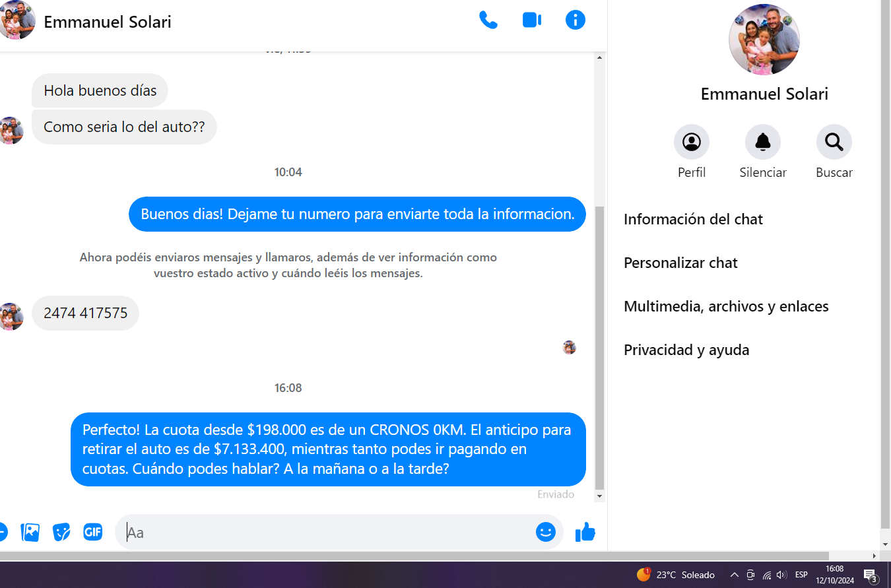This screenshot has width=891, height=588.
Task: Click the avatar in the chat header
Action: pyautogui.click(x=16, y=20)
